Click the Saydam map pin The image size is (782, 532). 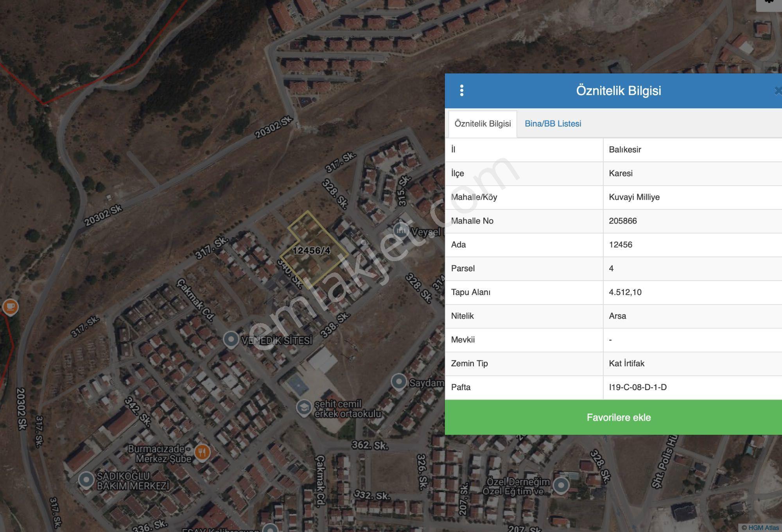[399, 382]
